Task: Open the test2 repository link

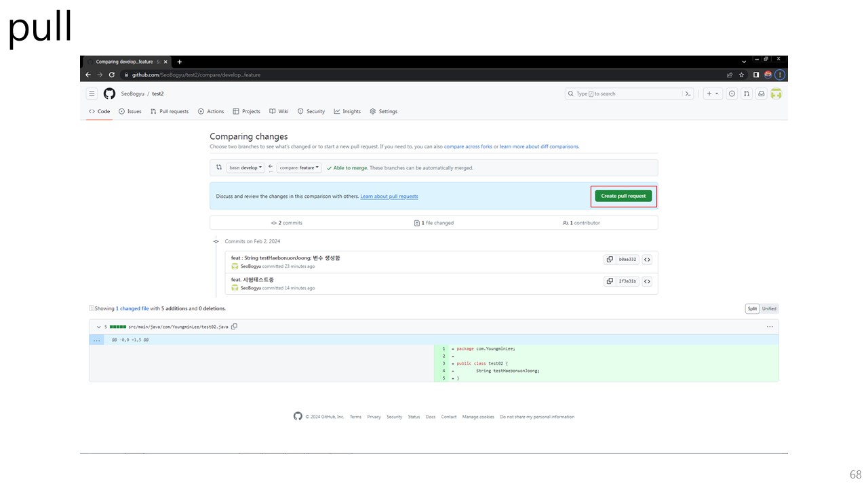Action: 157,94
